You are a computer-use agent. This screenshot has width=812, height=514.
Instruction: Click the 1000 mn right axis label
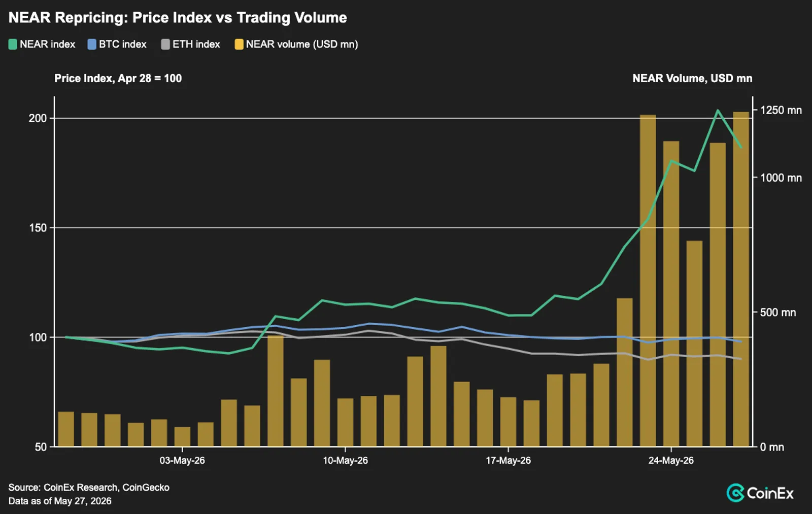pos(781,178)
